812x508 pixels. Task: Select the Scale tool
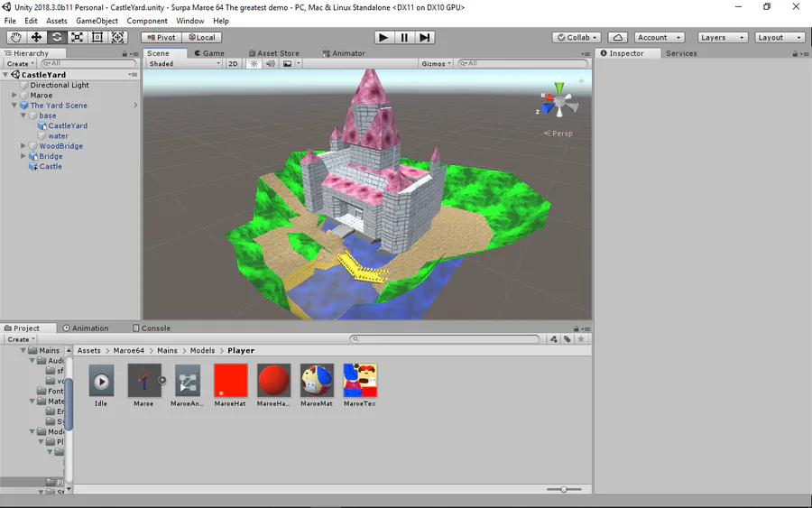pos(78,37)
